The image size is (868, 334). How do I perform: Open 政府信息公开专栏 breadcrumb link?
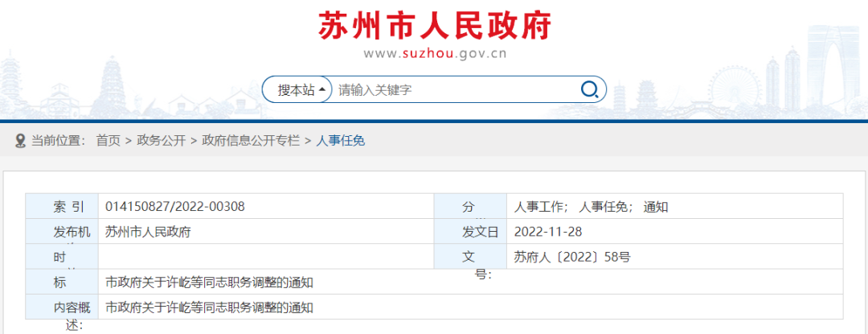[251, 141]
